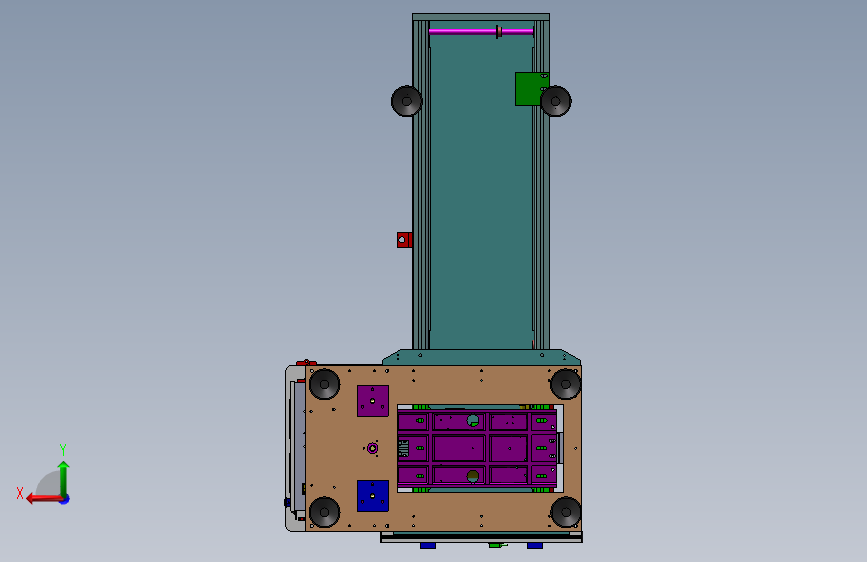Select the bottom-left black foot on brown plate
This screenshot has width=867, height=562.
(325, 512)
